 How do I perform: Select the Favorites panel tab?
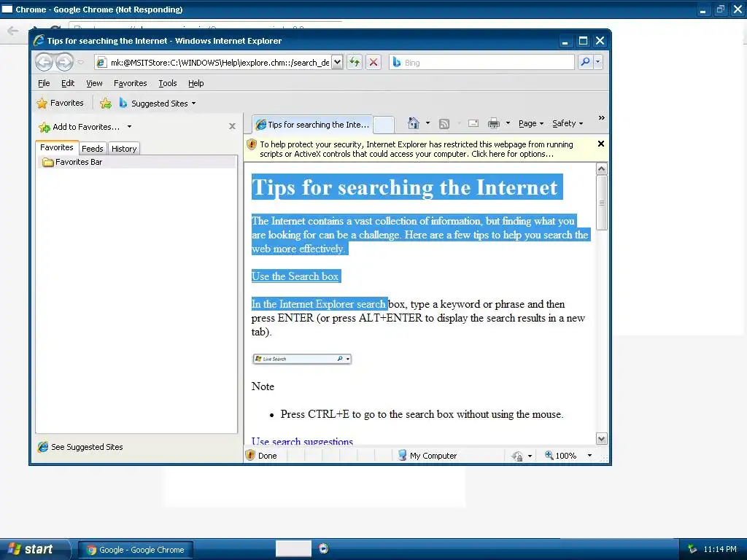[57, 147]
